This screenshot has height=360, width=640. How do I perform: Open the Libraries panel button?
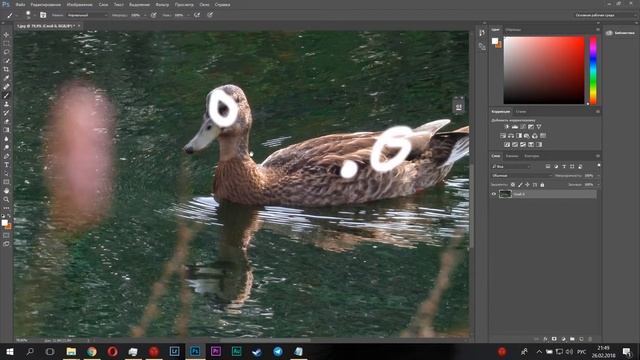[x=620, y=33]
